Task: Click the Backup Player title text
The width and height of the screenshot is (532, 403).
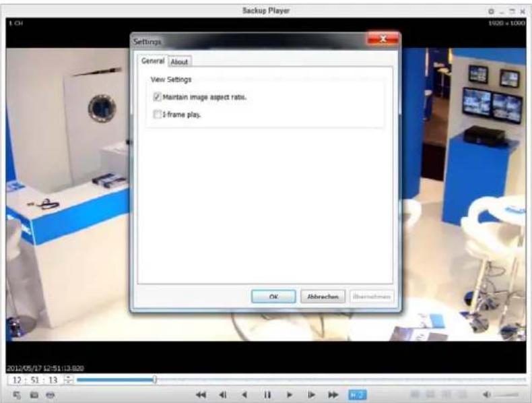Action: pos(266,11)
